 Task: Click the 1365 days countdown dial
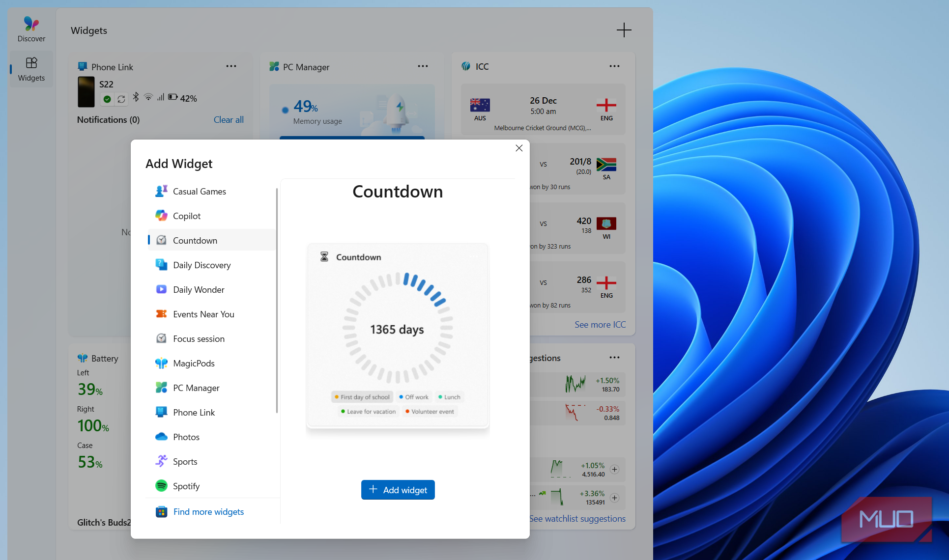397,328
